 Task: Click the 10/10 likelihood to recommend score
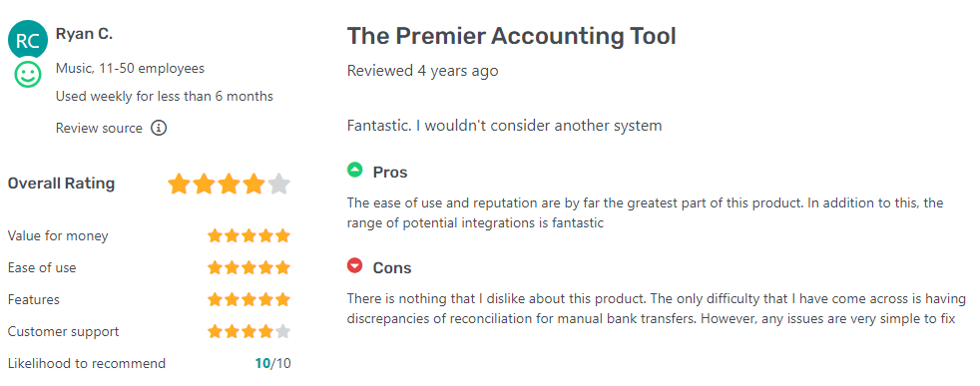(x=272, y=363)
